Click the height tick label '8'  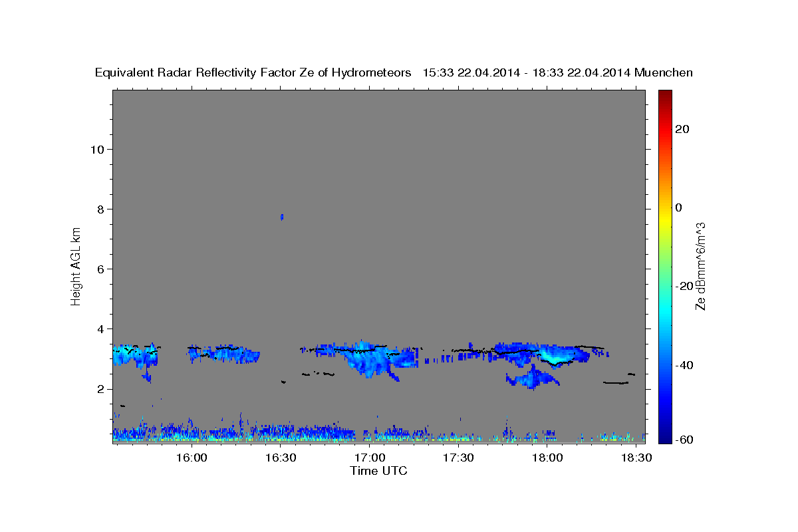[100, 209]
